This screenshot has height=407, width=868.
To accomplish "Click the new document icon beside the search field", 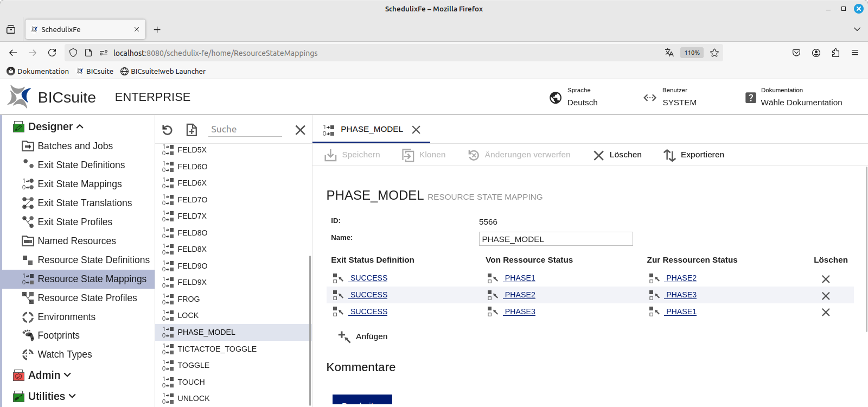I will 192,130.
